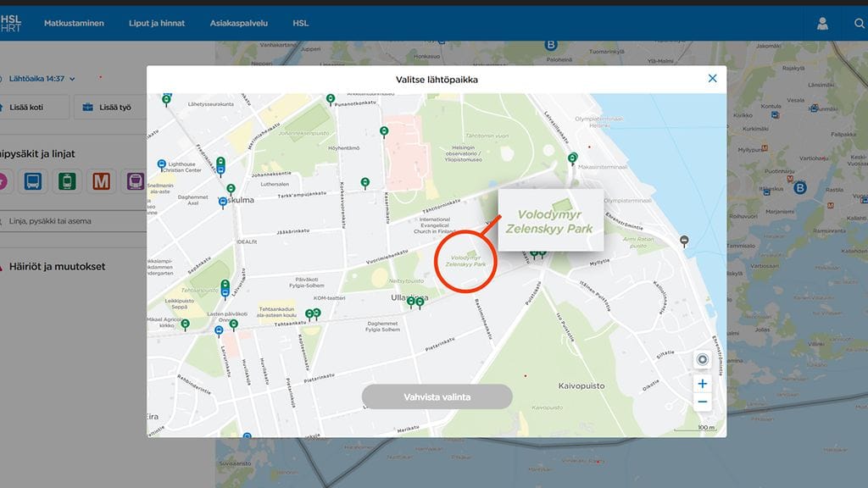Screen dimensions: 868x488
Task: Select the purple train transport icon
Action: point(135,180)
